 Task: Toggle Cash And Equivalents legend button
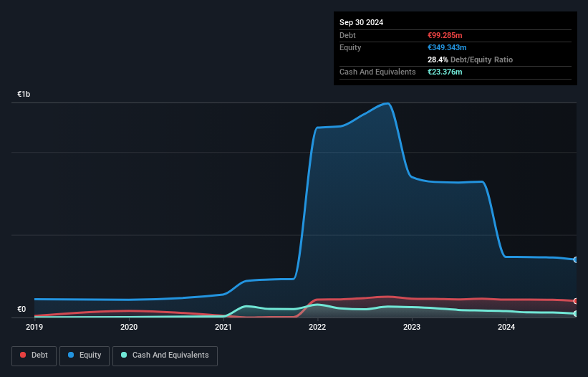165,355
